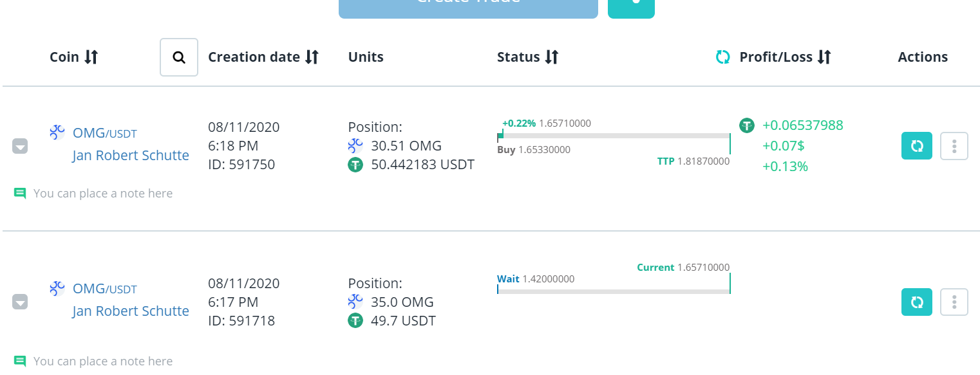
Task: Click the note field of the first trade
Action: tap(103, 193)
